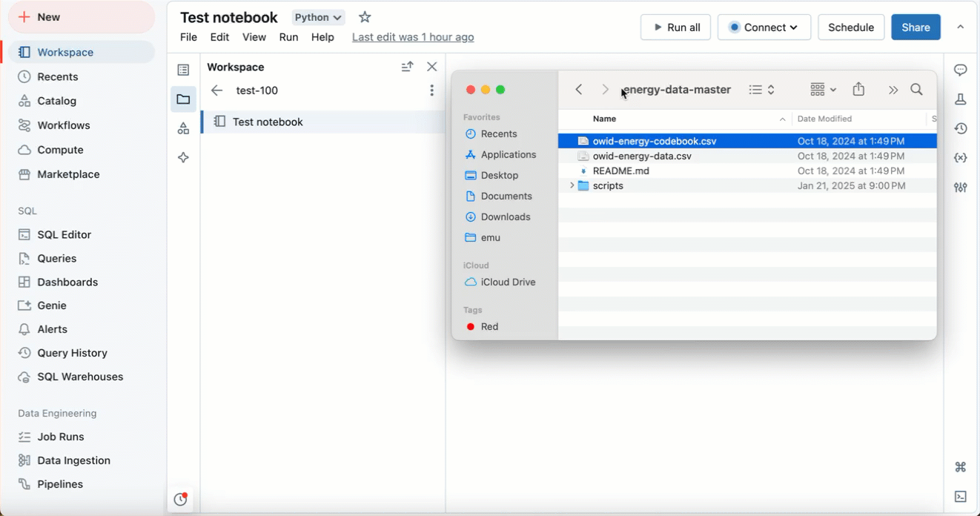Toggle Name column sort order in Finder
Screen dimensions: 980x516
point(782,119)
